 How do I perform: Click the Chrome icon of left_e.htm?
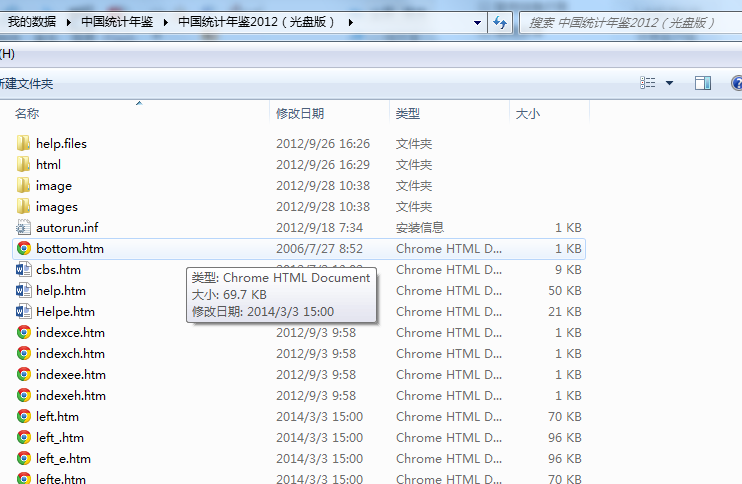click(24, 458)
